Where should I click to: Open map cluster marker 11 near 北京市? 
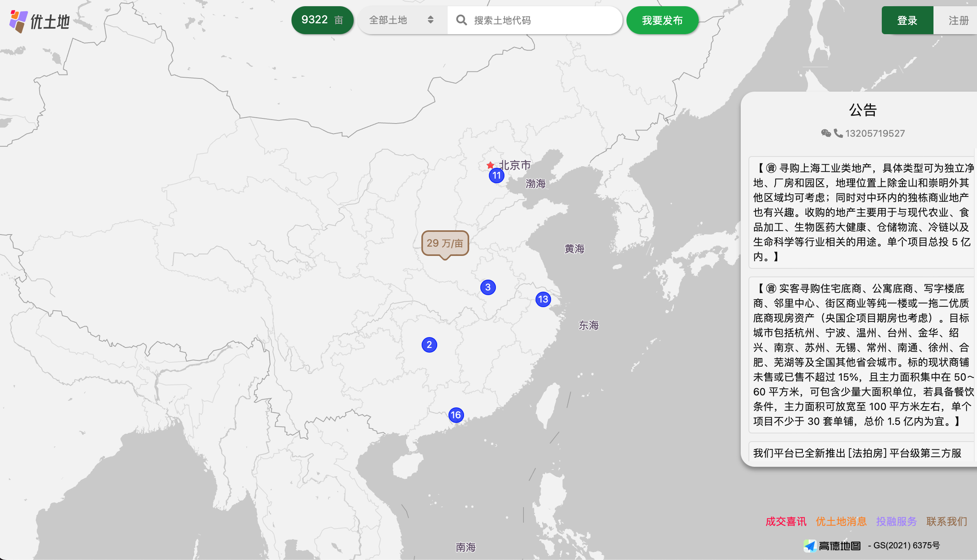[x=497, y=176]
